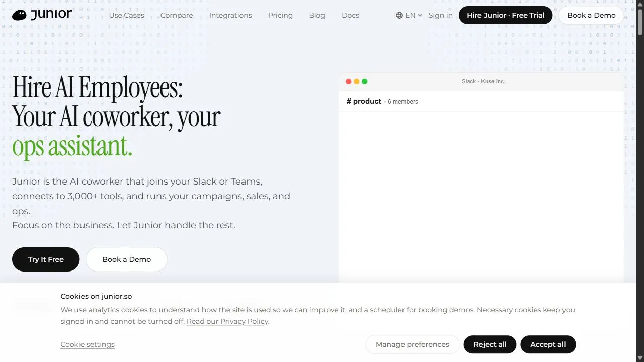The image size is (644, 362).
Task: Click the 'Cookies on junior.so' heading
Action: pos(96,296)
